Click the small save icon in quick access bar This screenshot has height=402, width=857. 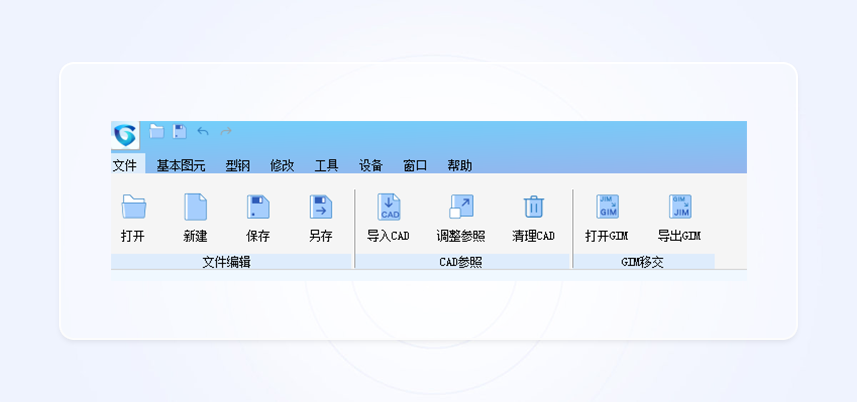[180, 131]
